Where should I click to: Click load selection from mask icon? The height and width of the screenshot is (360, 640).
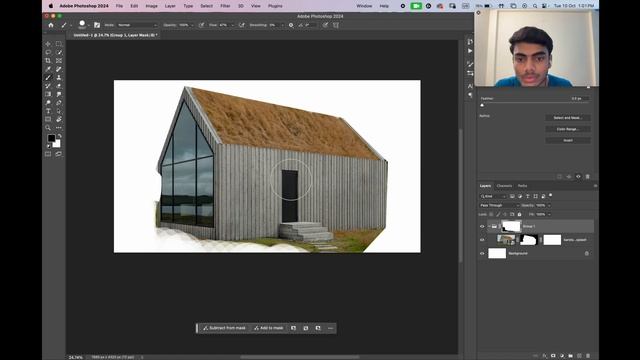tap(559, 177)
